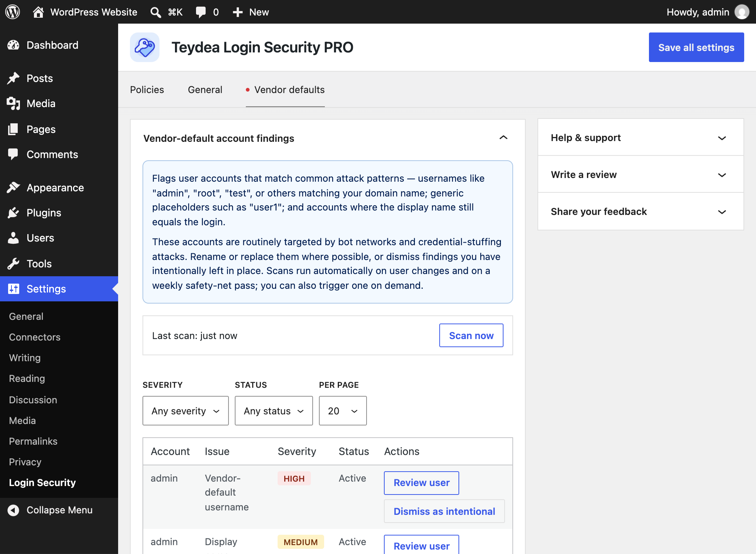Open the admin user avatar
The image size is (756, 554).
[x=742, y=12]
